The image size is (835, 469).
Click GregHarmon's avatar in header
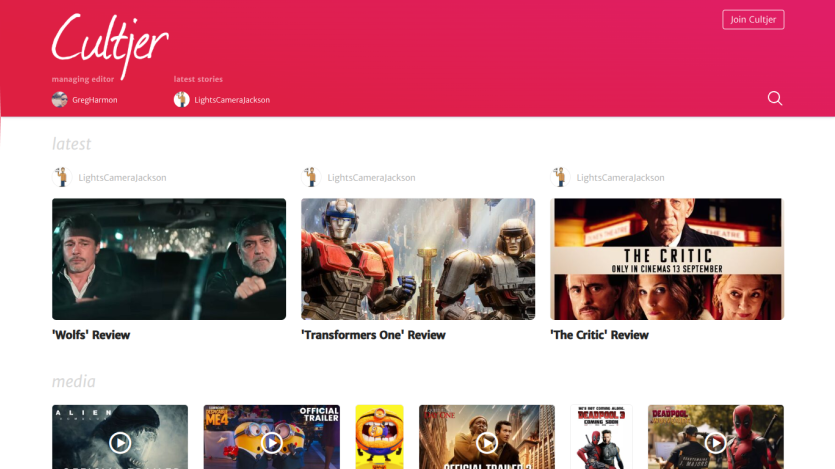coord(60,100)
